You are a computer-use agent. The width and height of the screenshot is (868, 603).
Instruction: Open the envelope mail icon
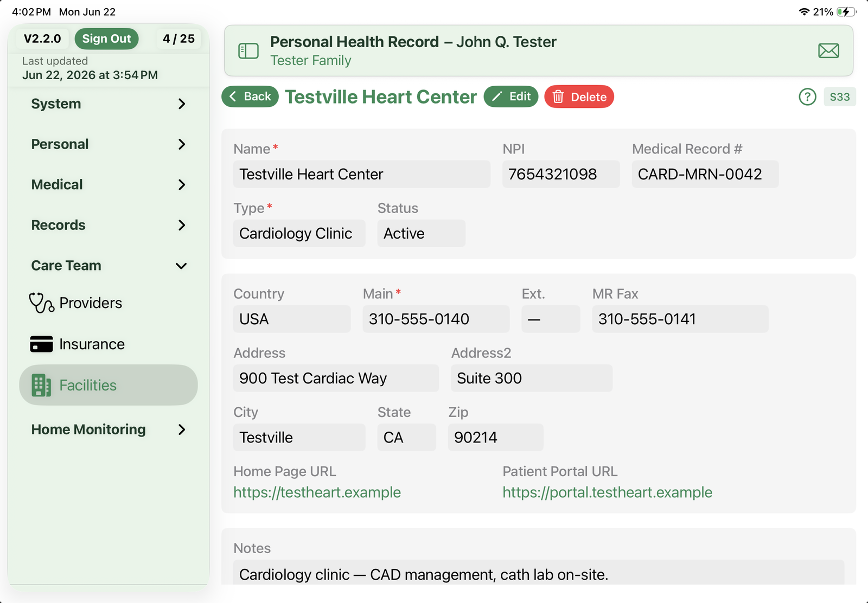pos(828,51)
